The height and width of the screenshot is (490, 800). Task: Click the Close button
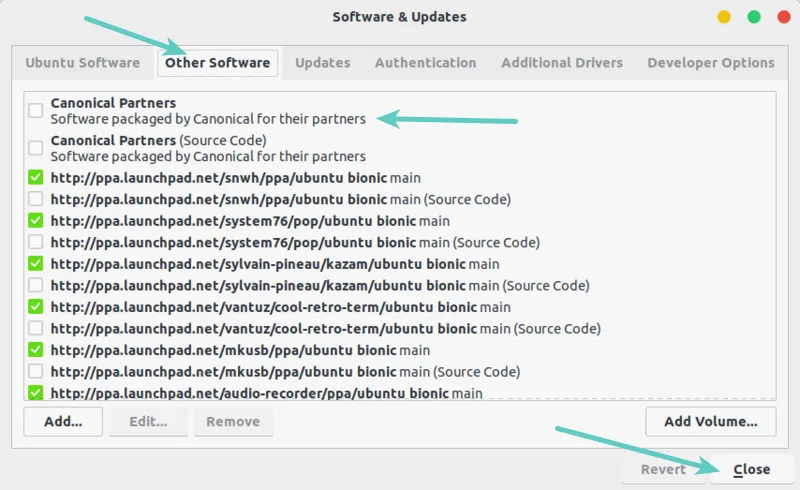[x=752, y=469]
